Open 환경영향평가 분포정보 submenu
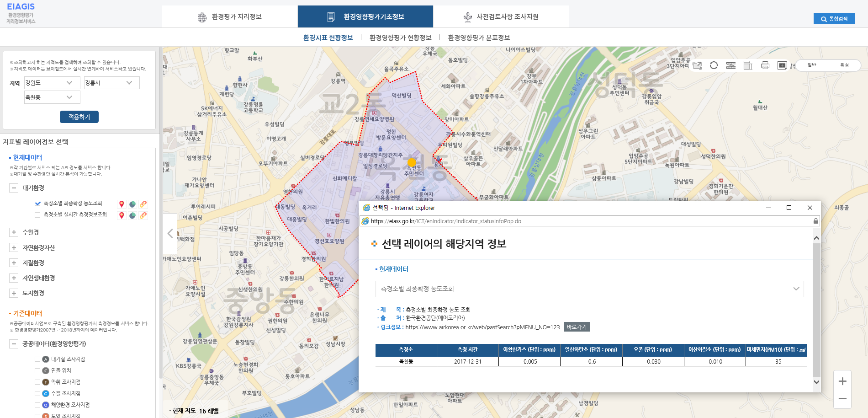Image resolution: width=868 pixels, height=418 pixels. [479, 38]
